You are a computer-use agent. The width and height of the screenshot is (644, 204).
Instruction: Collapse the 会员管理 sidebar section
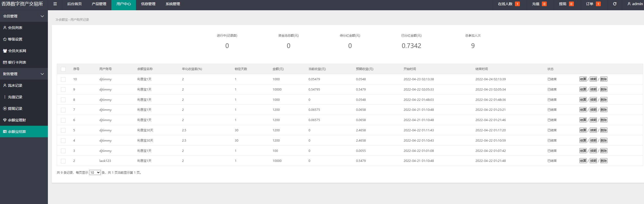42,16
